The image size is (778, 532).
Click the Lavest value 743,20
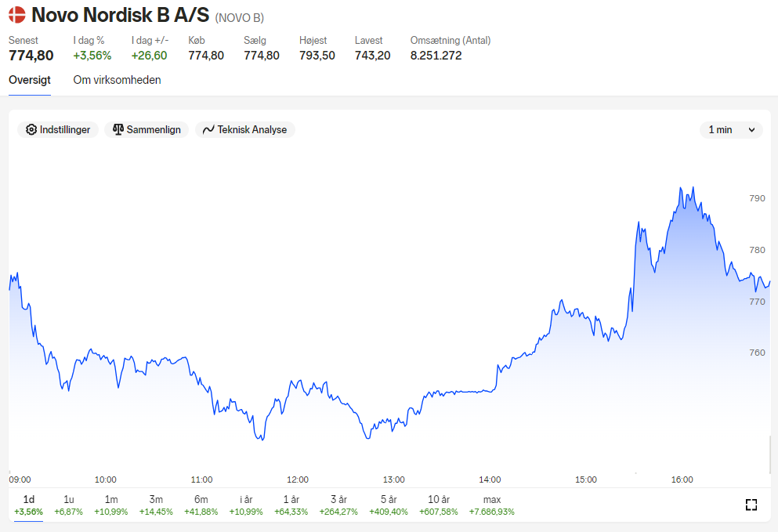373,55
